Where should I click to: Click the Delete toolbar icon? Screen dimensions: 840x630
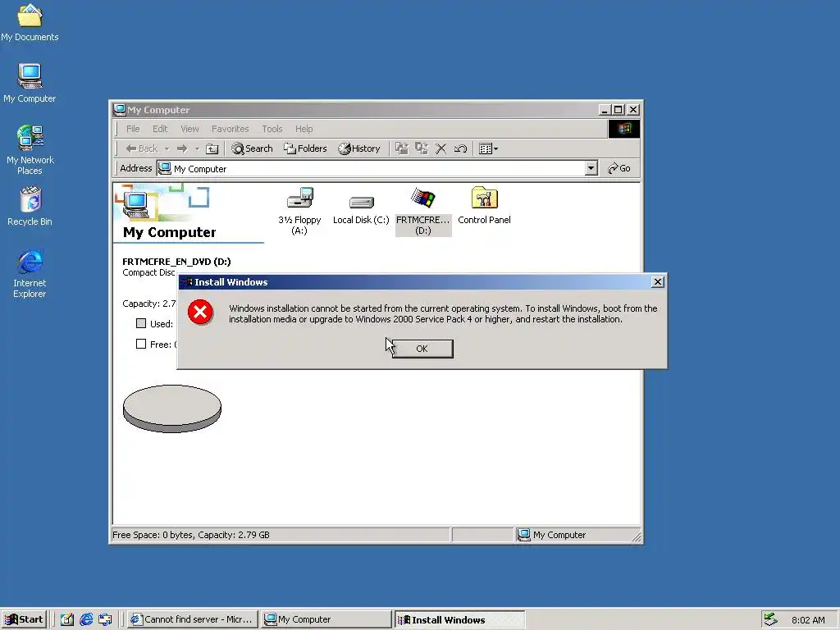coord(441,148)
